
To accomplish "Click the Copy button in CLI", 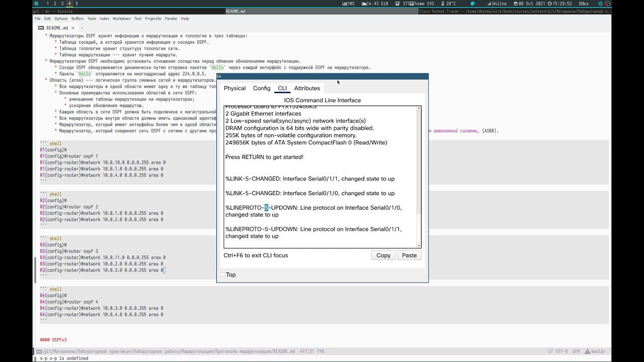I will (383, 255).
